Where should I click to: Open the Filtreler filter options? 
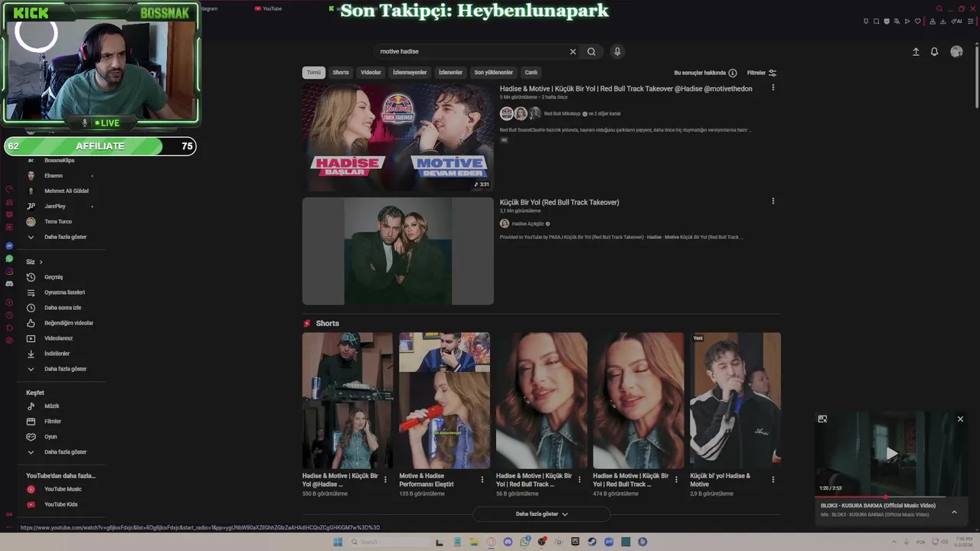(x=762, y=73)
